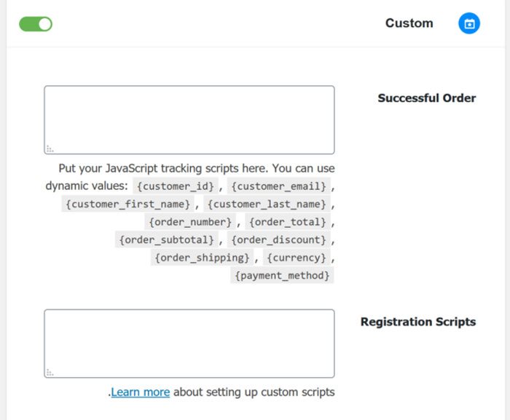Viewport: 510px width, 420px height.
Task: Select the {order_total} dynamic tag
Action: coord(288,222)
